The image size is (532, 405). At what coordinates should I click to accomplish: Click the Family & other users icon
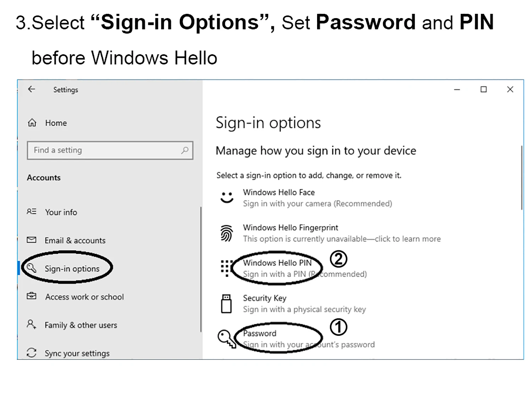tap(32, 324)
